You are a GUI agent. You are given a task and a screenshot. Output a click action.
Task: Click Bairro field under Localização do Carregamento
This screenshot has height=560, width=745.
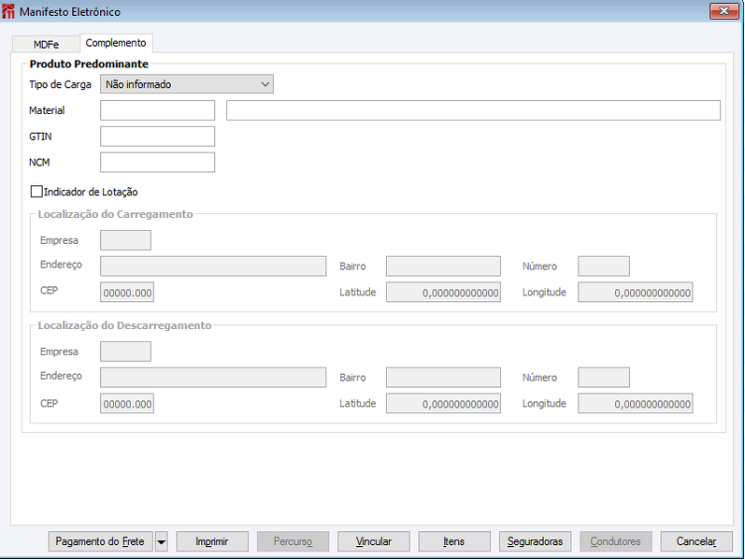coord(443,266)
